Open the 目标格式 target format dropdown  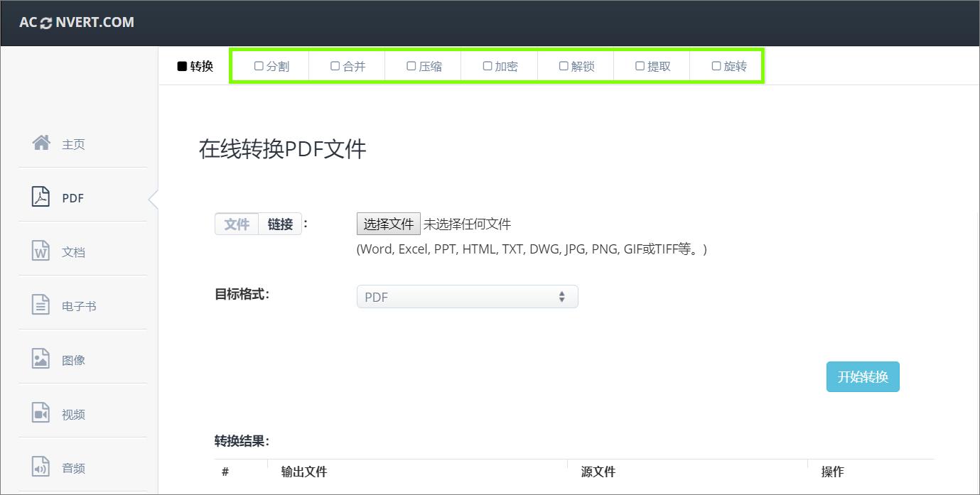(x=467, y=296)
